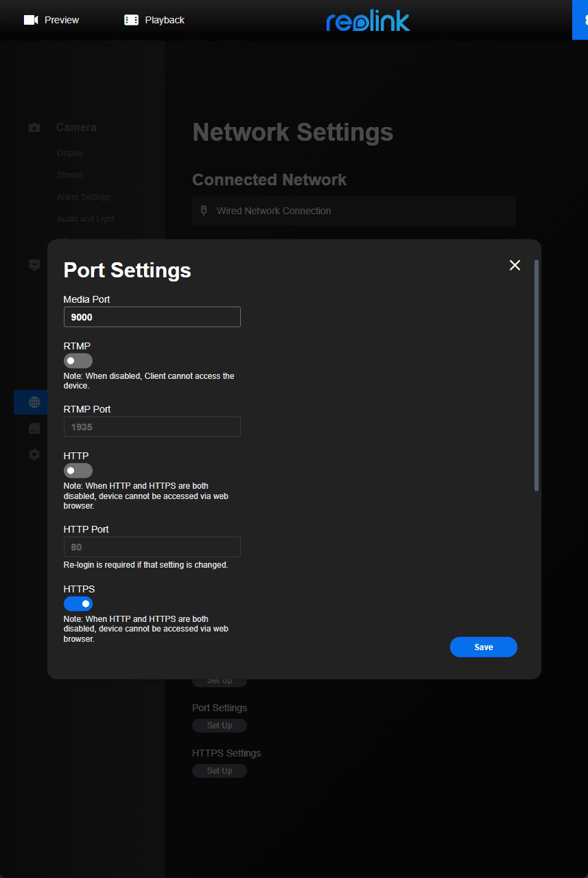
Task: Click the storage card icon in sidebar
Action: 34,428
